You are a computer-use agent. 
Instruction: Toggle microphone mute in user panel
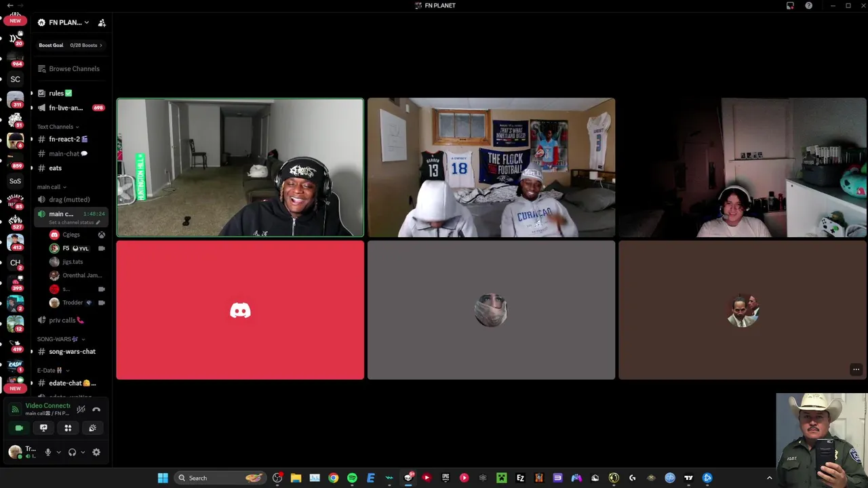click(x=47, y=452)
